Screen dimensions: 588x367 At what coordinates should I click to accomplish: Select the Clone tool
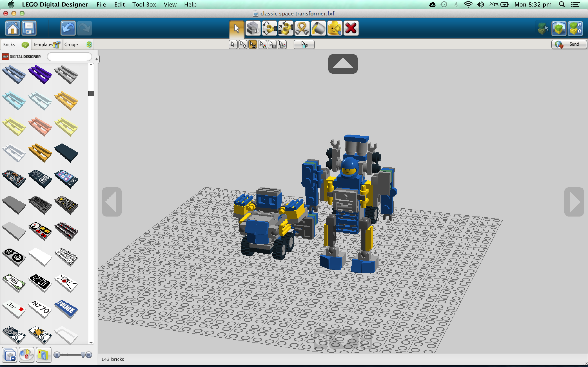tap(253, 28)
